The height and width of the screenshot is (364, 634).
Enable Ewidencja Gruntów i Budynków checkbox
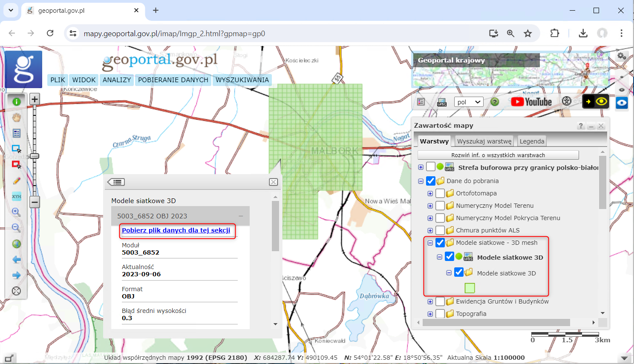(x=440, y=301)
